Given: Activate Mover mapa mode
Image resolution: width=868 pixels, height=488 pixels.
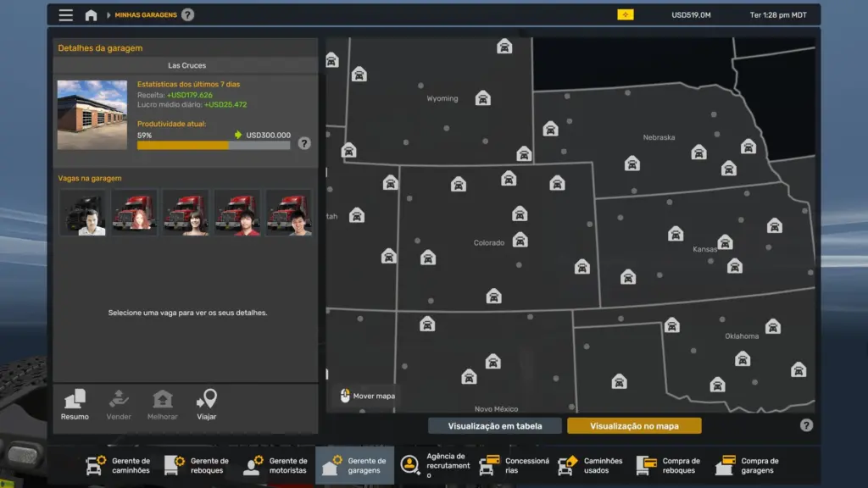Looking at the screenshot, I should (x=367, y=395).
